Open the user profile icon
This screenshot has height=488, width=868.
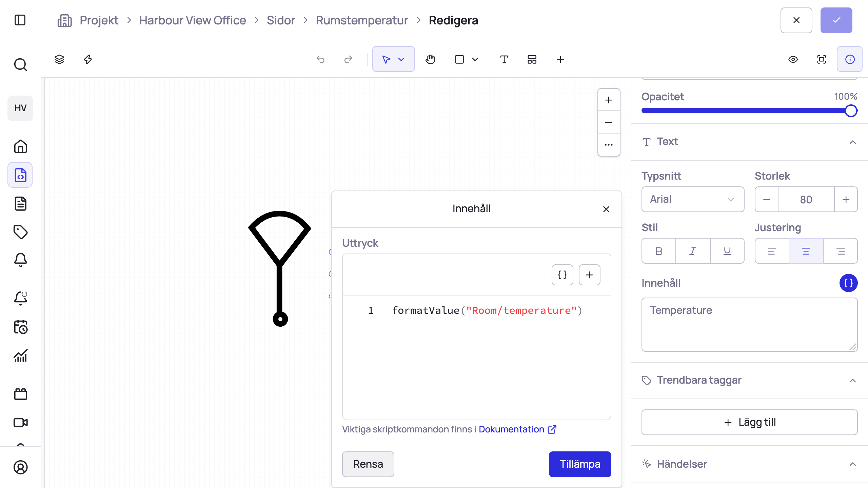[x=20, y=467]
